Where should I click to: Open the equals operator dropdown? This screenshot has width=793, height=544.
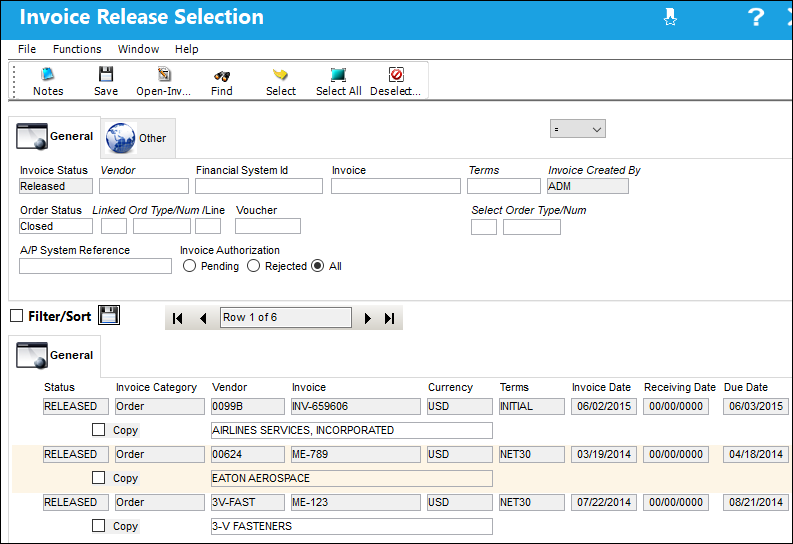point(578,129)
